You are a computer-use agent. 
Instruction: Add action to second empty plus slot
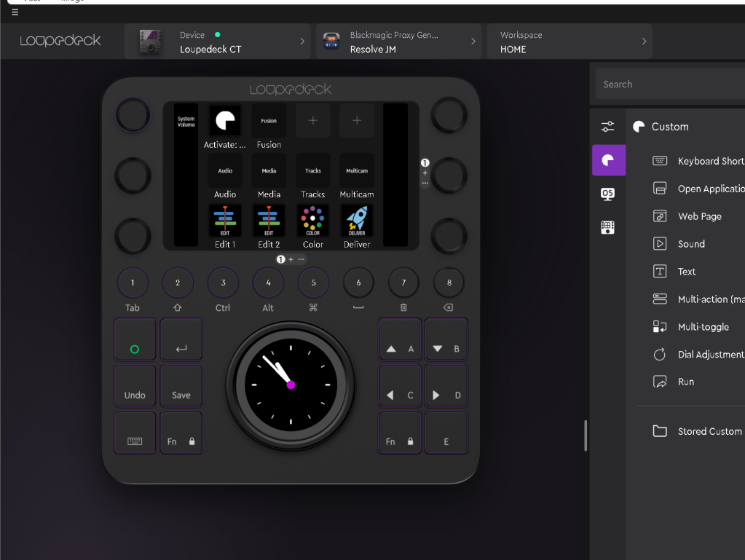[x=357, y=121]
